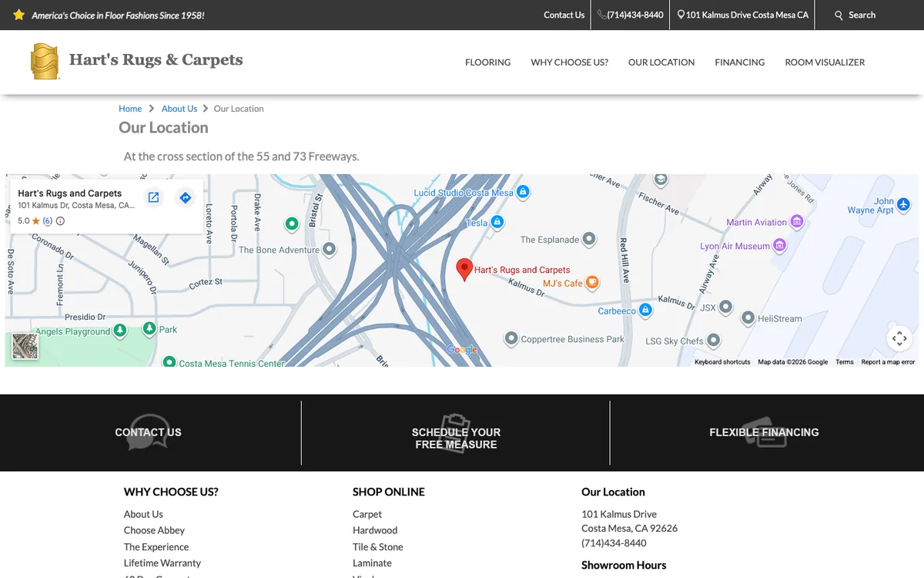Image resolution: width=924 pixels, height=578 pixels.
Task: Click Contact Us in the top bar
Action: 564,15
